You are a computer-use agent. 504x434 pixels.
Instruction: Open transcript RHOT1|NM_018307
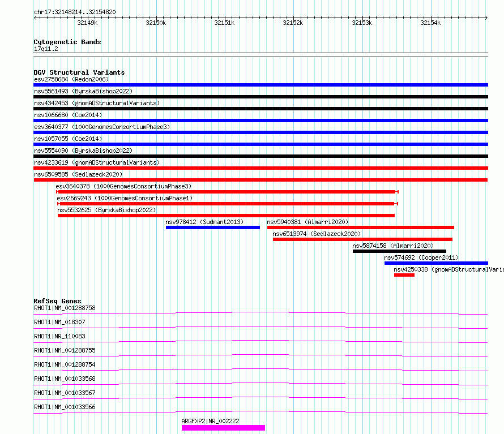pos(59,322)
